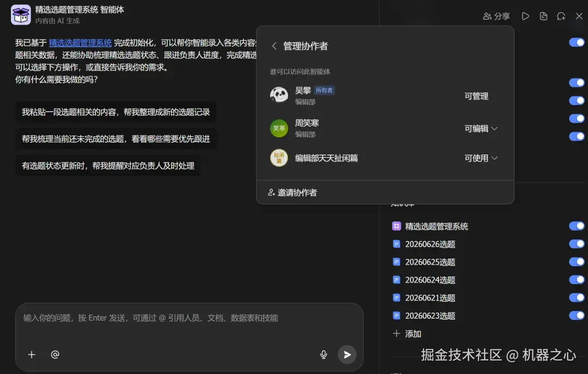Screen dimensions: 588x374
Task: Open the 20260624选题 knowledge item
Action: [x=430, y=280]
